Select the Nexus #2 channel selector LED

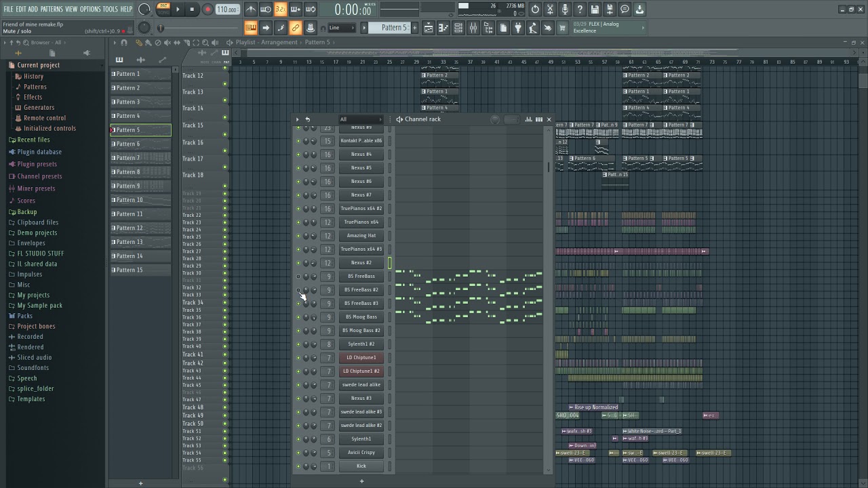point(390,263)
